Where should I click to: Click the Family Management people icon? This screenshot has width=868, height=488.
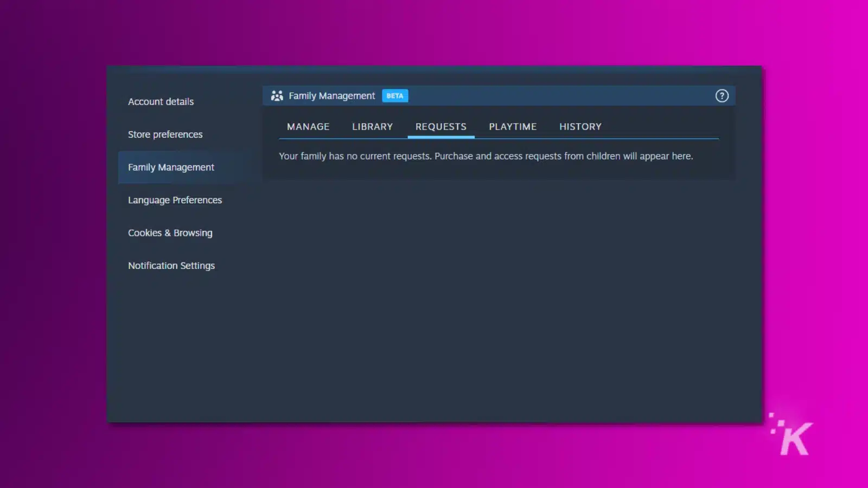coord(277,96)
